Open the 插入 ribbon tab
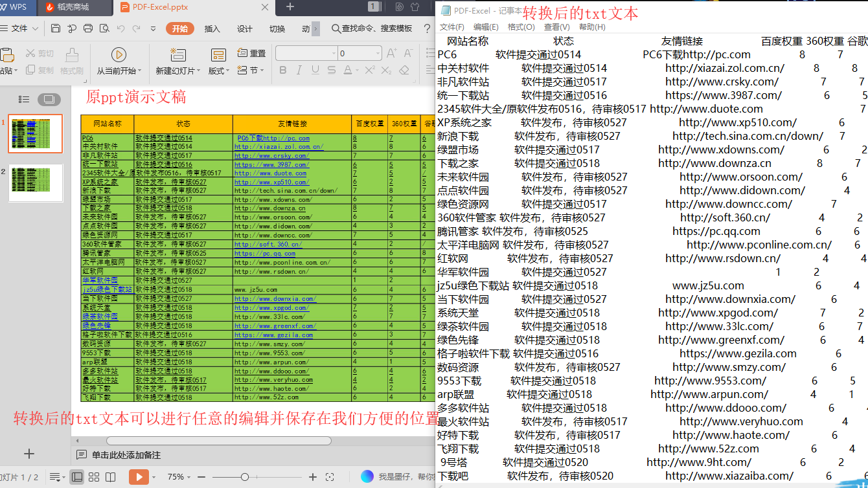This screenshot has width=868, height=488. [x=212, y=28]
